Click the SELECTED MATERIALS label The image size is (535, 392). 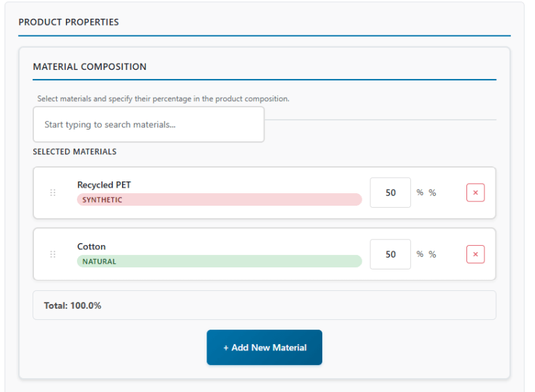click(74, 152)
